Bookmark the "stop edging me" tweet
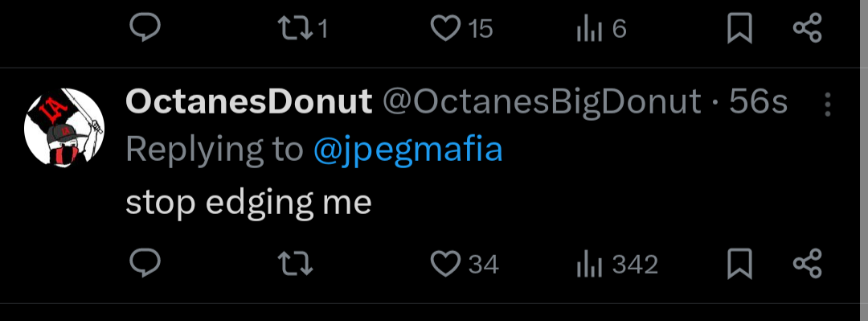Screen dimensions: 868x321 739,263
